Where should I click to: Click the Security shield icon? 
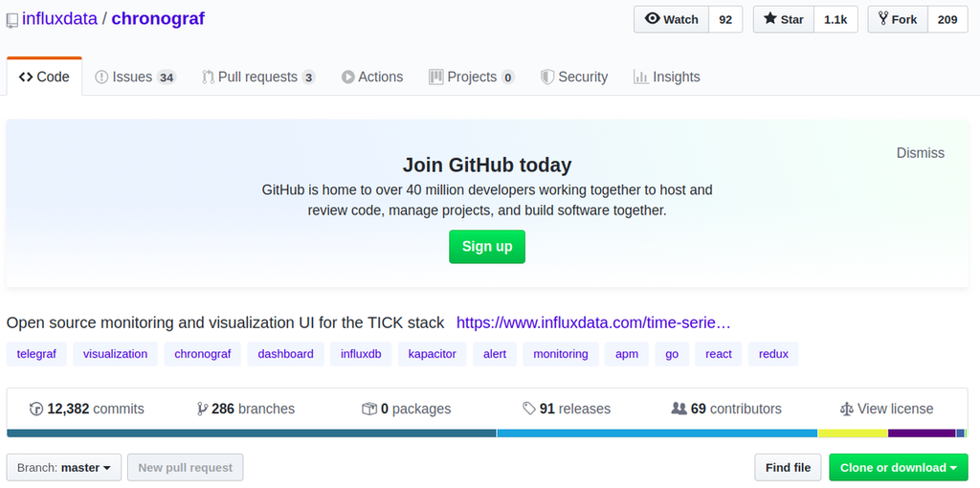tap(547, 77)
